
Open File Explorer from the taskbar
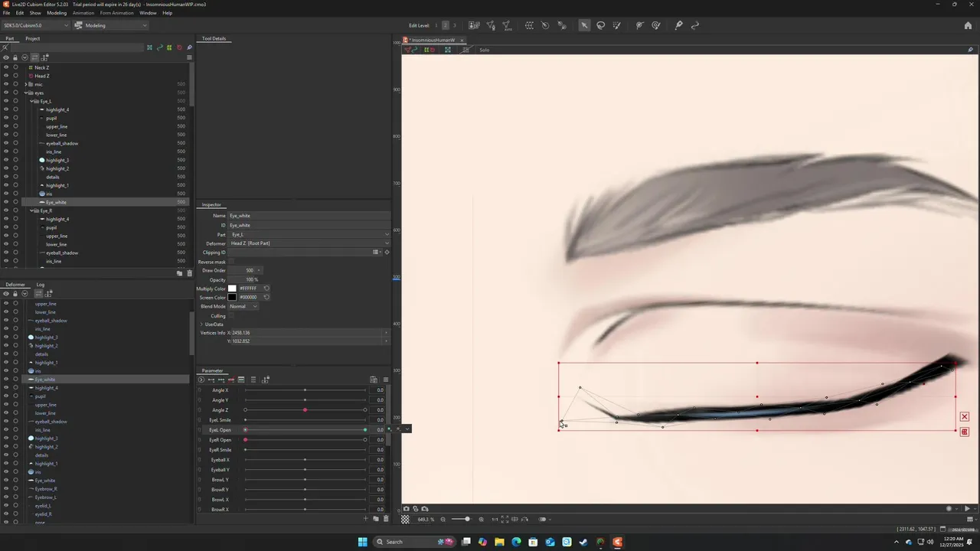[499, 542]
